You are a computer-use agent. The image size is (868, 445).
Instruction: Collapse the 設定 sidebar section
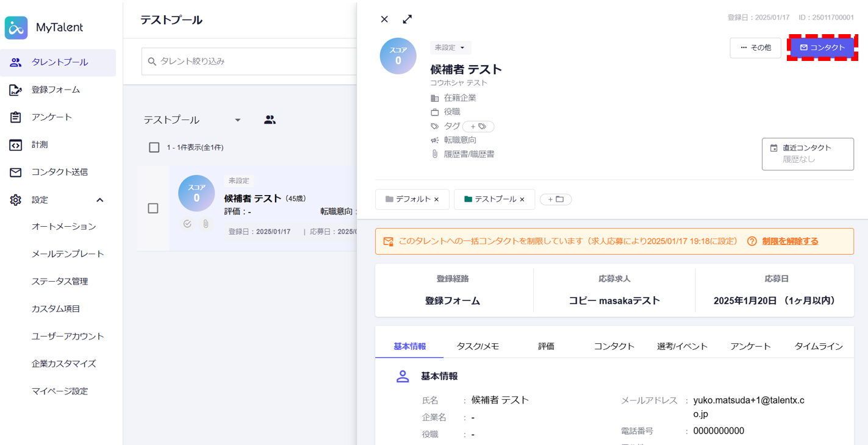tap(100, 200)
